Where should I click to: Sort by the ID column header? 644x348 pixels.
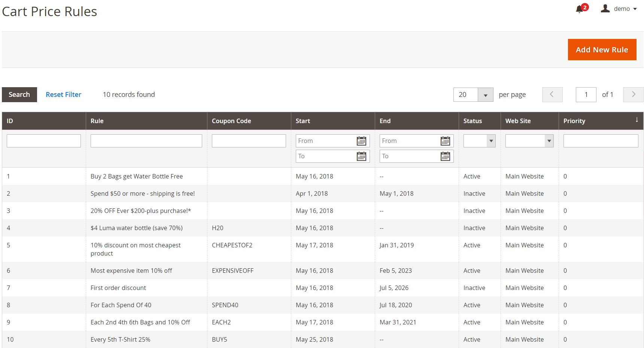(x=44, y=121)
